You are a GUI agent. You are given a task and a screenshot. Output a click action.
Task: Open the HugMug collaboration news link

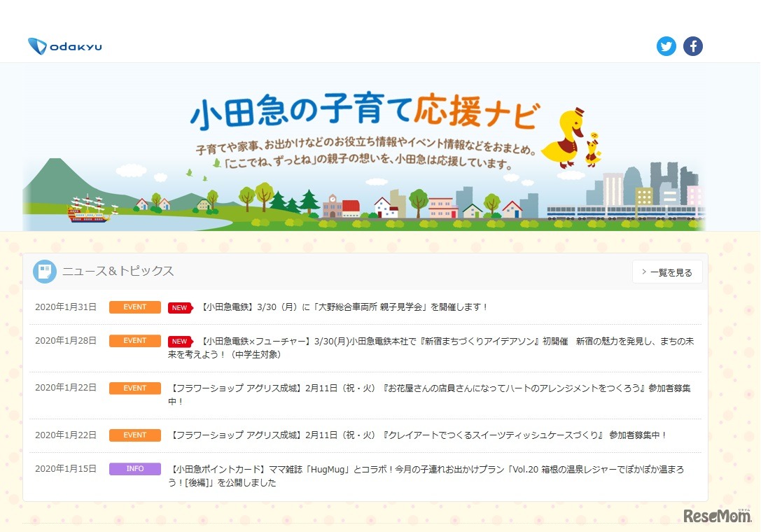tap(426, 476)
